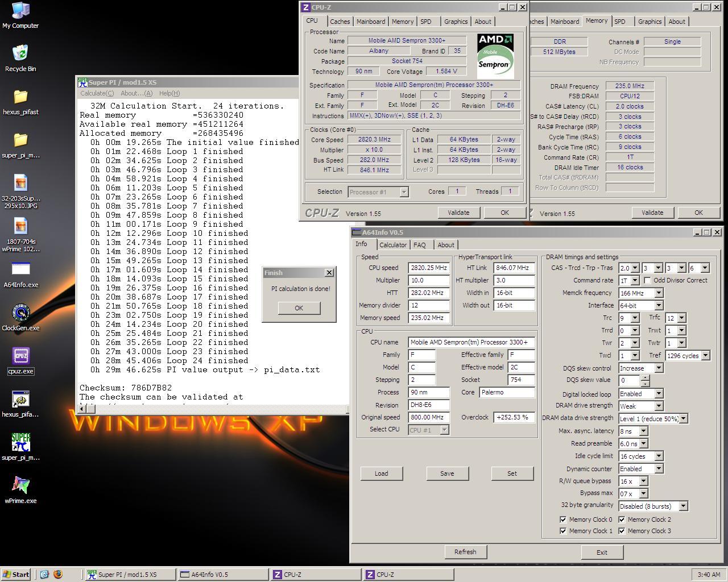Toggle Memory Clock 1 checkbox
This screenshot has height=582, width=728.
[563, 531]
